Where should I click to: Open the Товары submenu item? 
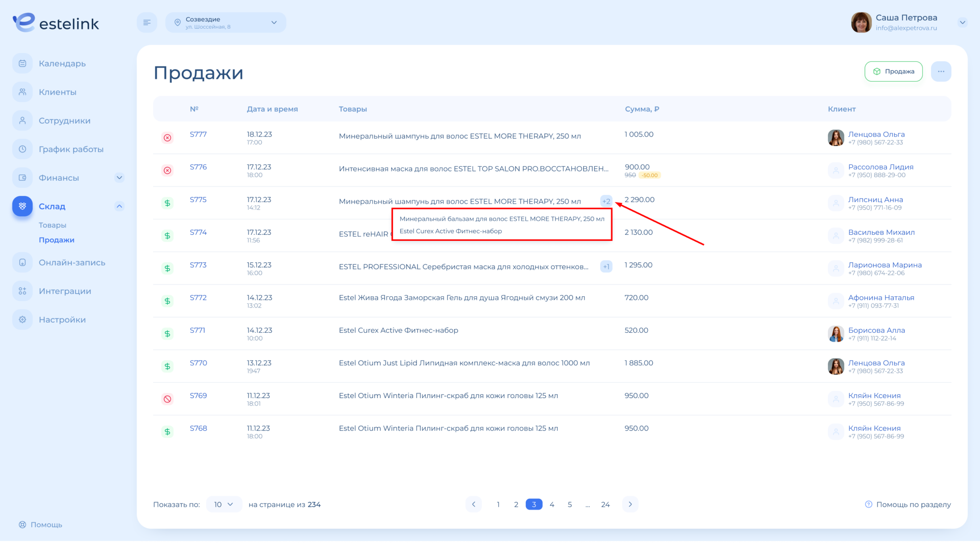pos(53,225)
